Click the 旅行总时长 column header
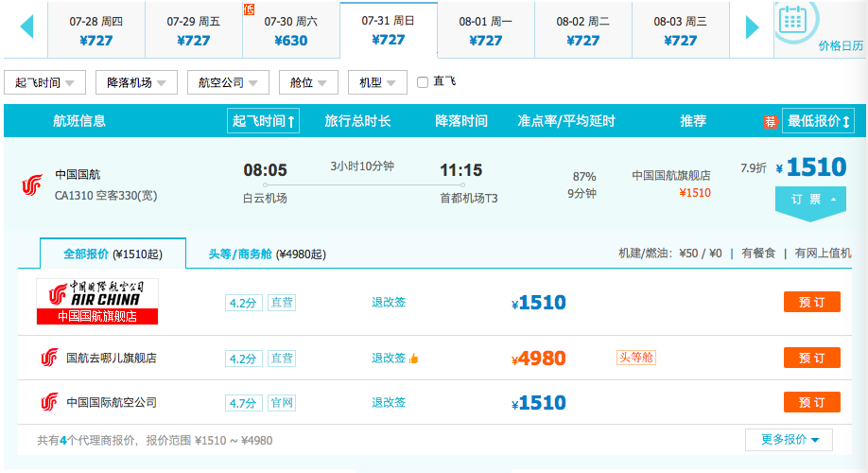868x473 pixels. (357, 121)
